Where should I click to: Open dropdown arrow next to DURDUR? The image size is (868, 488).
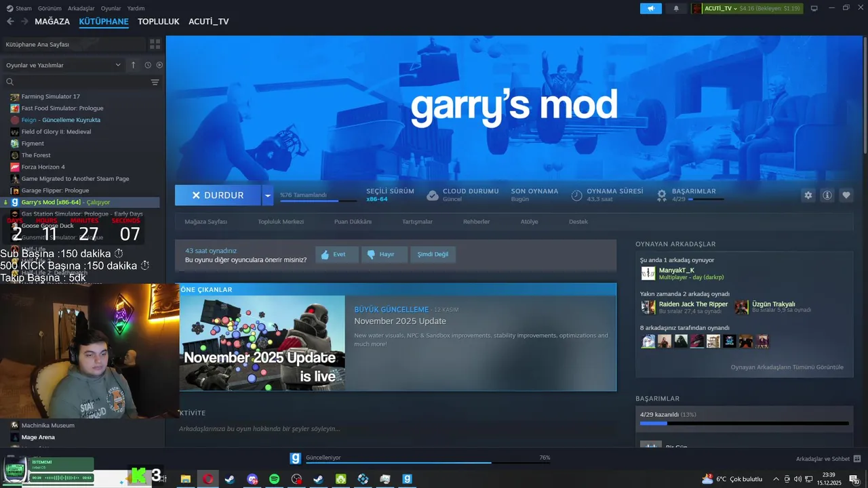[268, 195]
